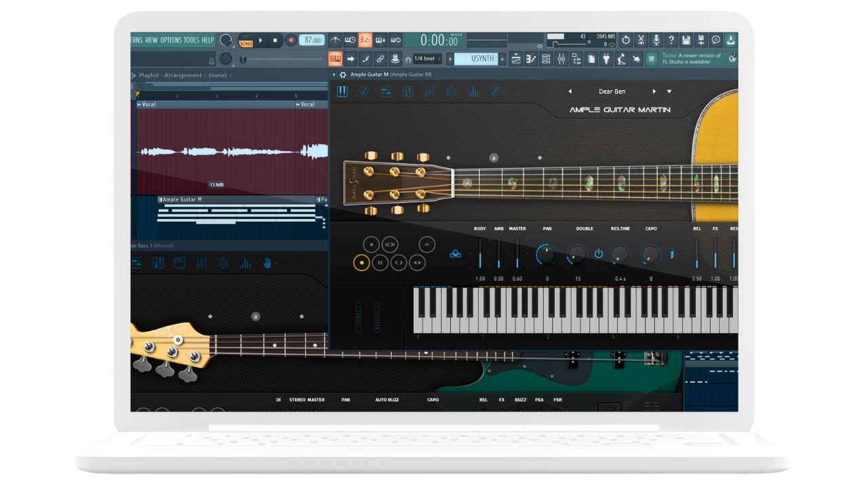Image resolution: width=868 pixels, height=488 pixels.
Task: Click the save project floppy icon
Action: (686, 41)
